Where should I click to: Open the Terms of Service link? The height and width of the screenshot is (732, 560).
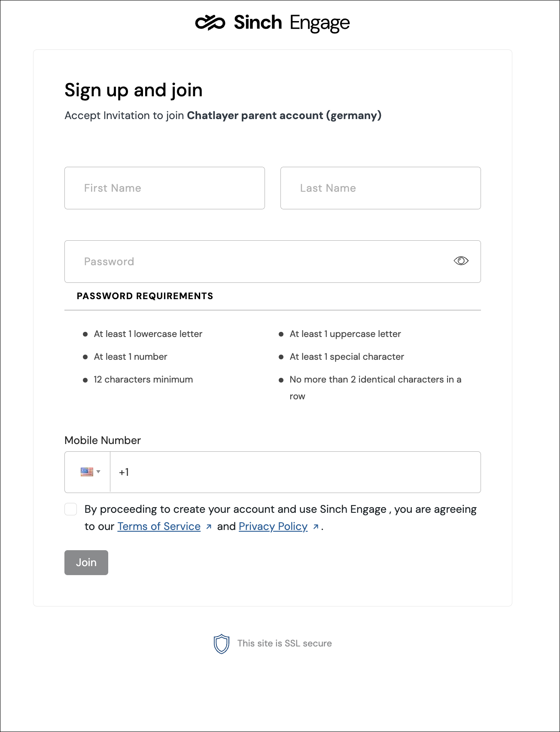point(158,526)
